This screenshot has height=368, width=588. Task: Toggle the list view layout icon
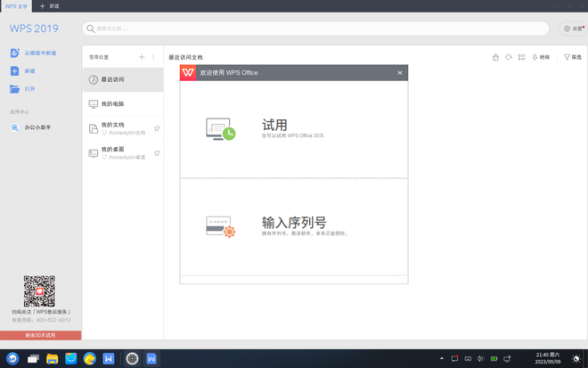522,57
